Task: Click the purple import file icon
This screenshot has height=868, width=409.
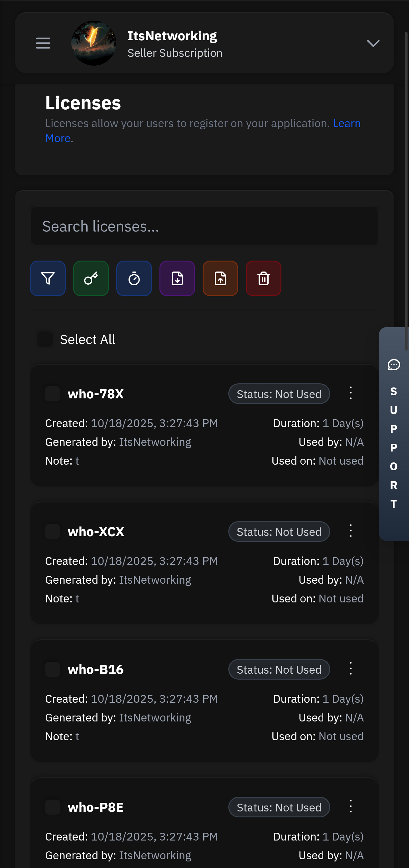Action: (x=177, y=278)
